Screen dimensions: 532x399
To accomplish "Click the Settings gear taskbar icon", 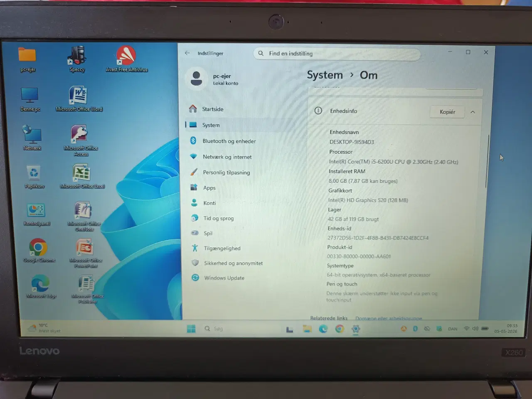I will 356,329.
